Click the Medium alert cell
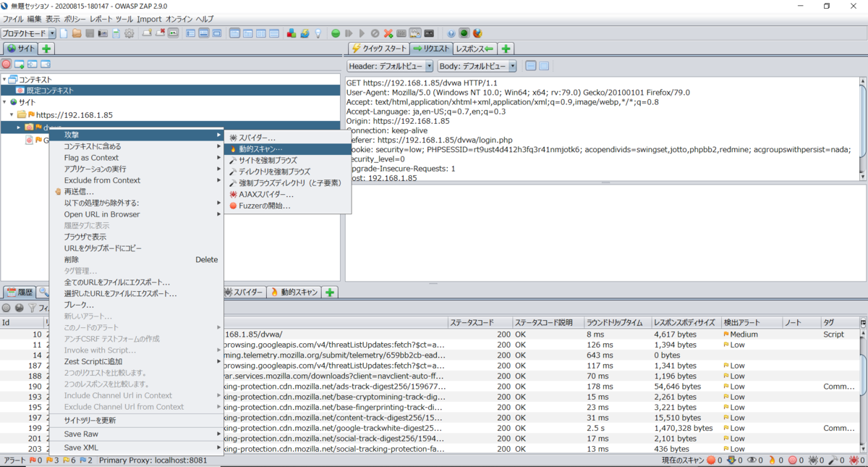The height and width of the screenshot is (467, 868). tap(751, 335)
